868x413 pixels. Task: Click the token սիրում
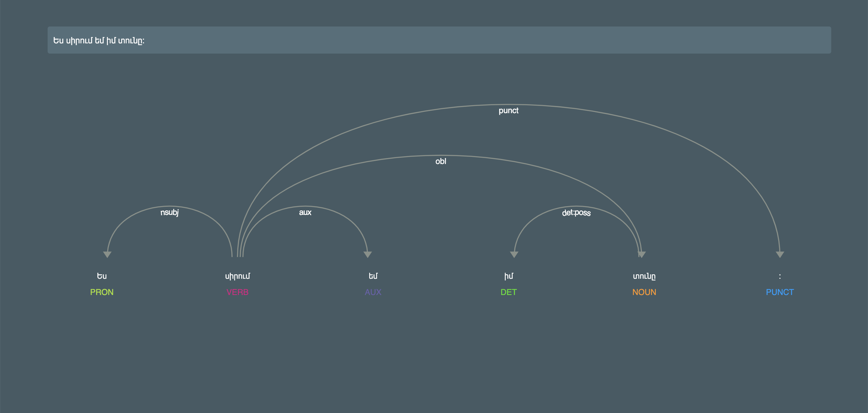click(x=237, y=276)
